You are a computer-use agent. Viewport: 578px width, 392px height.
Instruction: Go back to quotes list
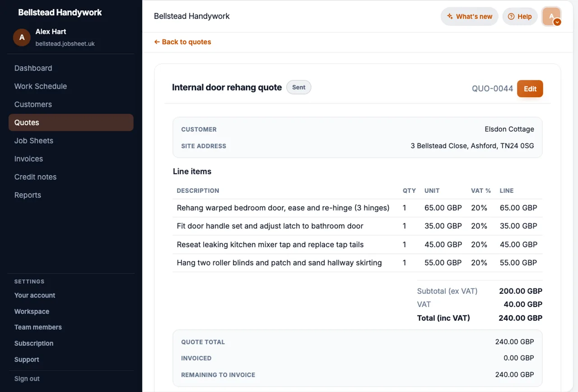point(182,42)
